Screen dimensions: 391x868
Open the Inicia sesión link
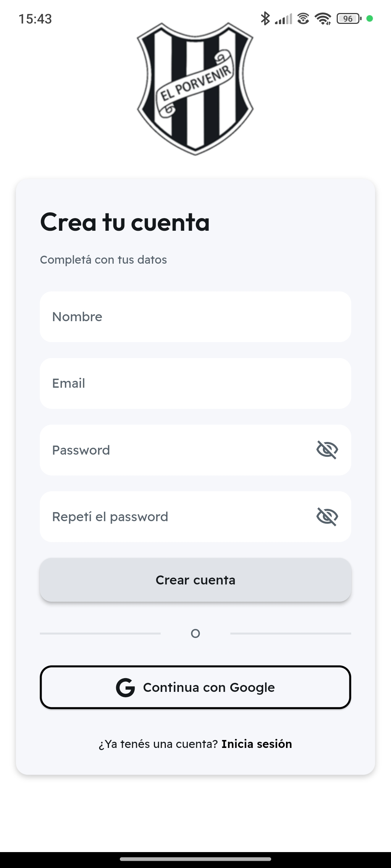[x=257, y=744]
